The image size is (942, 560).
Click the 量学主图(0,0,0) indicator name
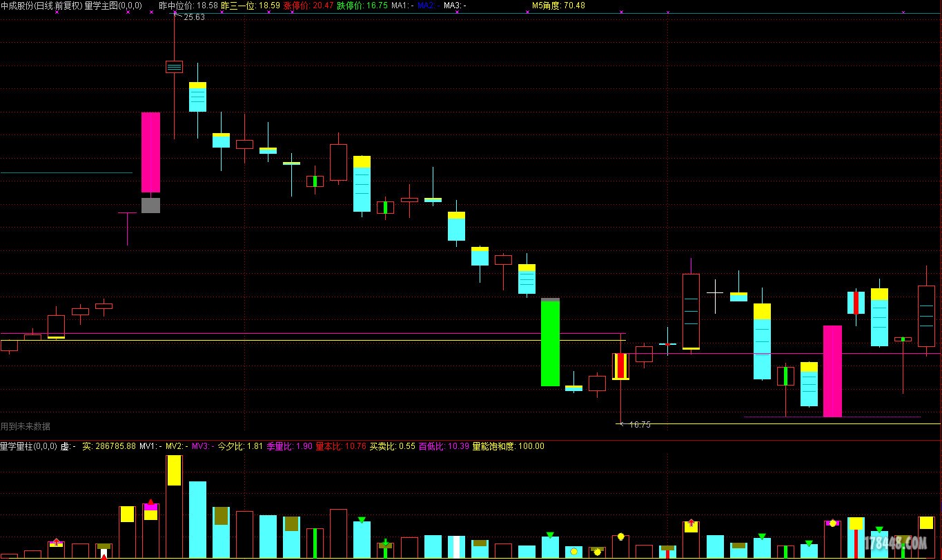point(113,6)
